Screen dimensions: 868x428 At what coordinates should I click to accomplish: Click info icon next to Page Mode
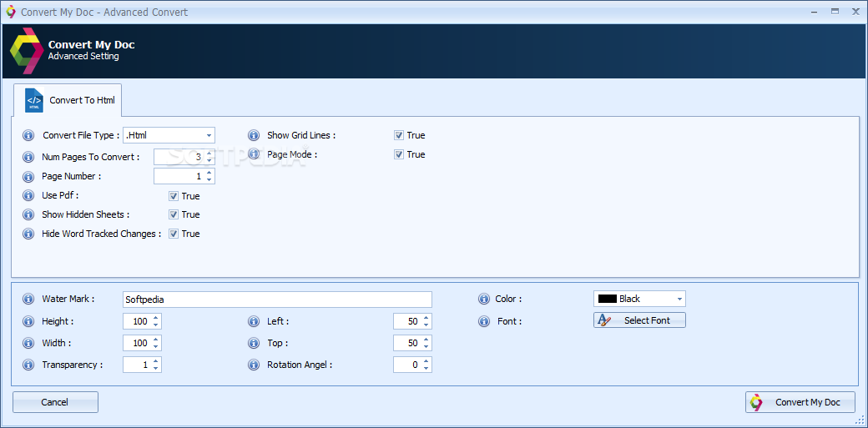[254, 154]
